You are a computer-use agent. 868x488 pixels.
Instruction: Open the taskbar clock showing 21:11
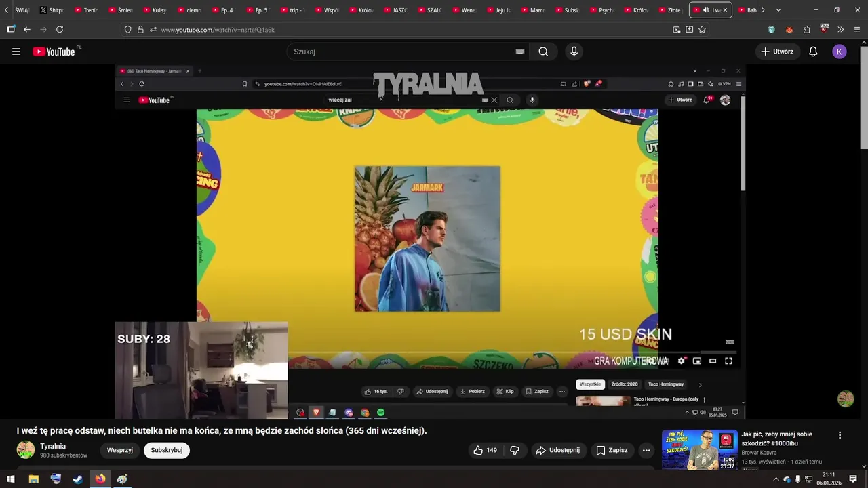pyautogui.click(x=829, y=479)
